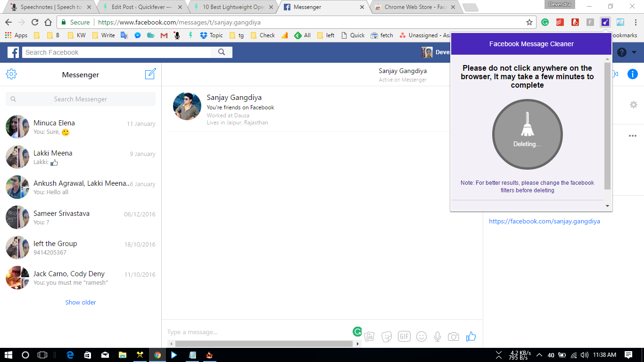644x362 pixels.
Task: Bookmark this page with the star icon
Action: tap(529, 22)
